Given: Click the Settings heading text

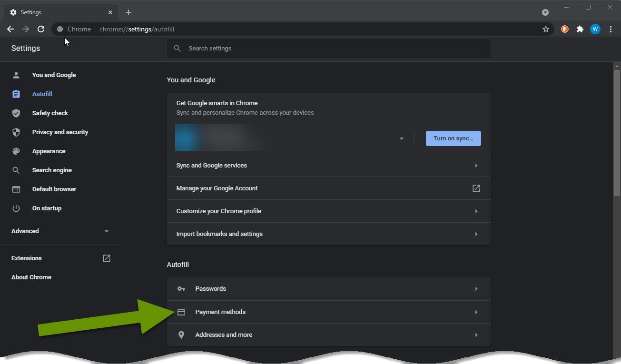Looking at the screenshot, I should (x=26, y=48).
